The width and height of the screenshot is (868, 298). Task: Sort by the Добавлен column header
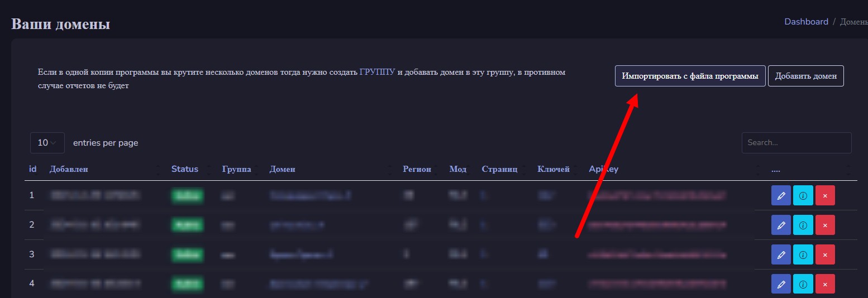pyautogui.click(x=69, y=169)
